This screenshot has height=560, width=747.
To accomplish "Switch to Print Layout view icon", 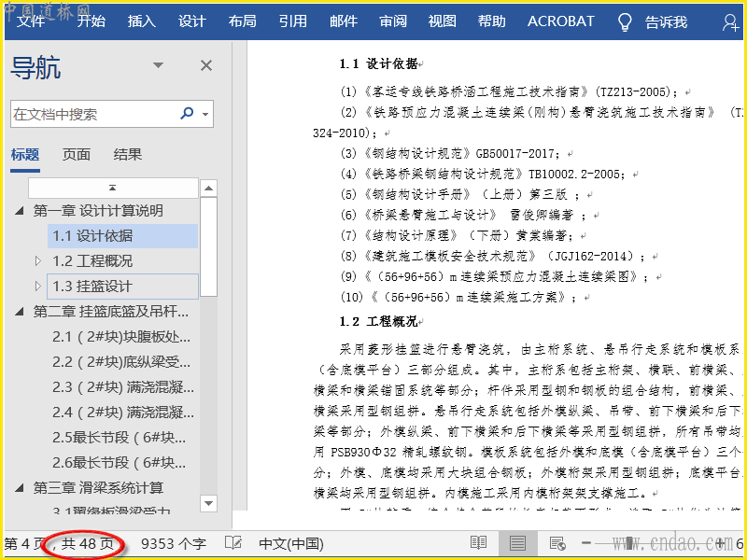I will click(x=517, y=543).
